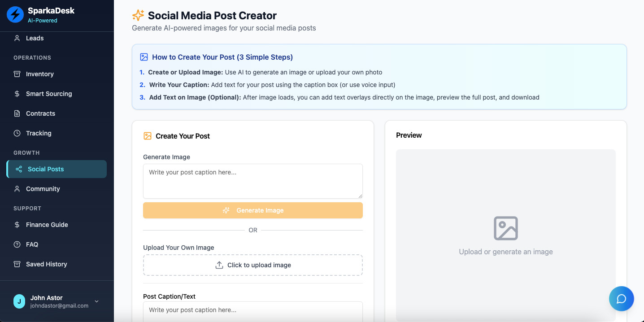Click the Tracking clock icon
This screenshot has height=322, width=644.
click(17, 133)
